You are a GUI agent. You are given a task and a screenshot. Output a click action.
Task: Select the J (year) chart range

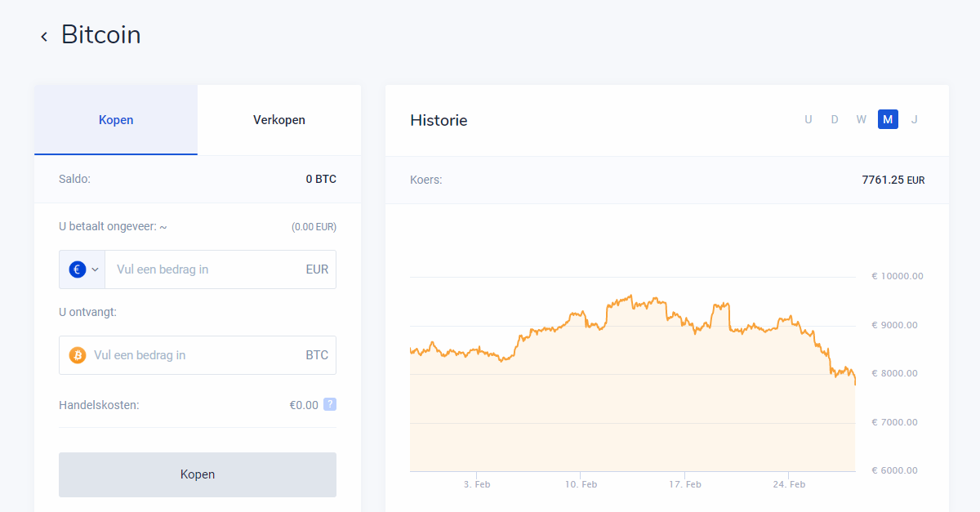tap(915, 119)
